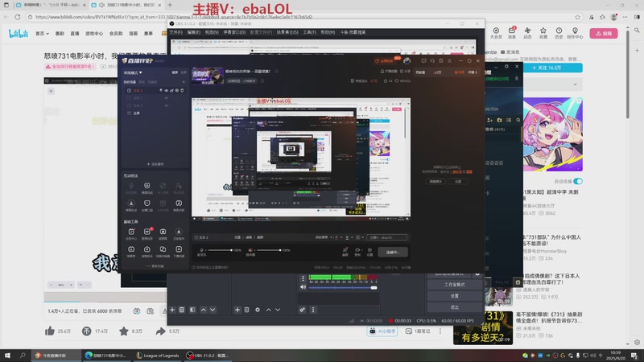Expand the collapsed dropdown below follow button
The image size is (644, 362).
[575, 84]
